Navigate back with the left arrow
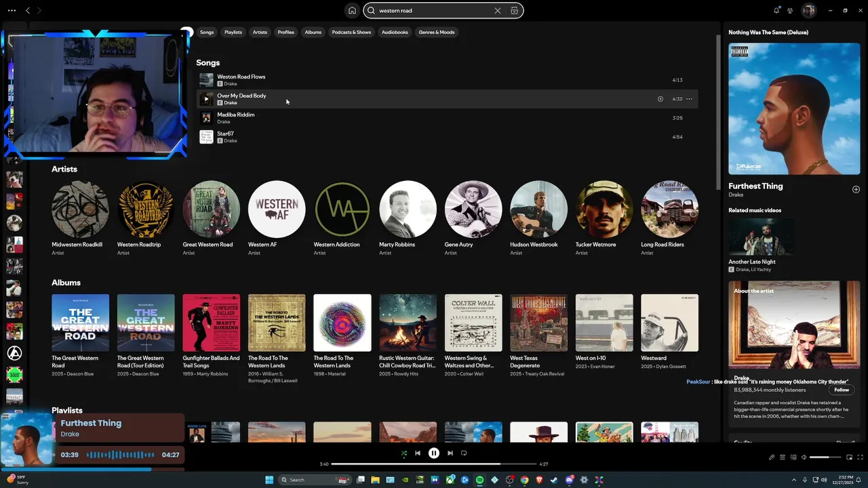 (28, 10)
